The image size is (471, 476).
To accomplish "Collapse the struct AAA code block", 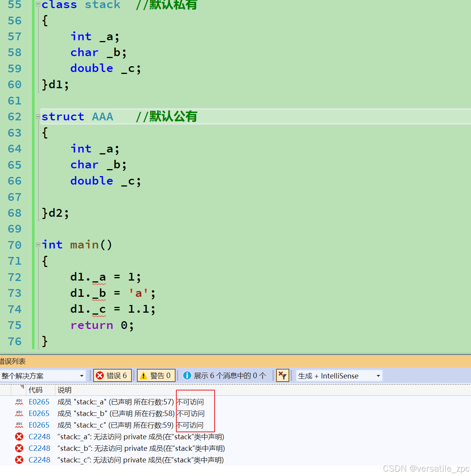I will point(38,116).
